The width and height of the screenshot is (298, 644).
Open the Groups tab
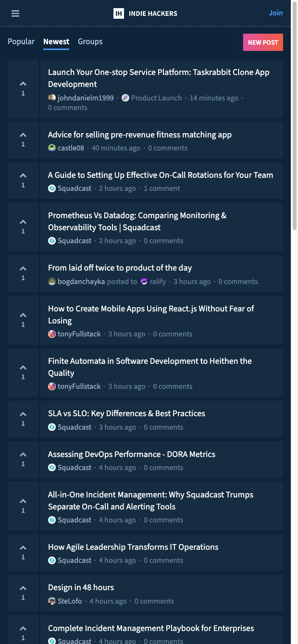[90, 42]
